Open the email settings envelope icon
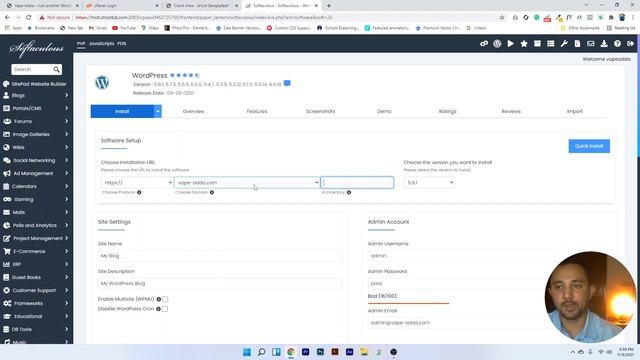Screen dimensions: 640x360 [591, 43]
